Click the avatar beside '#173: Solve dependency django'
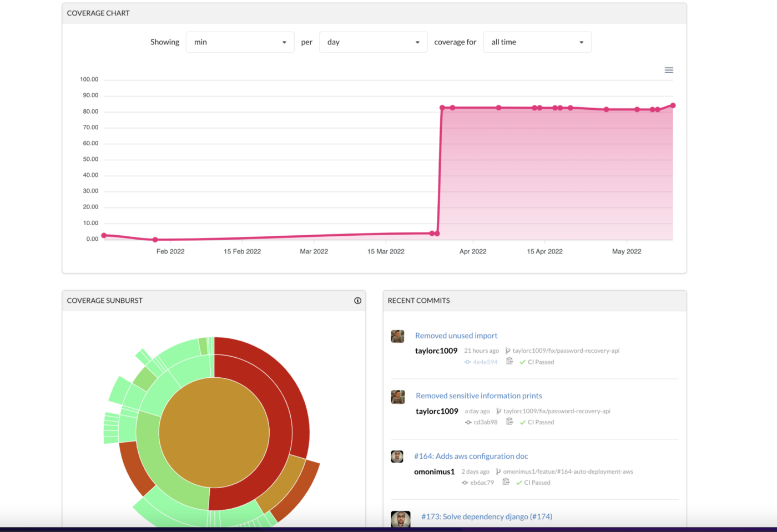 pyautogui.click(x=401, y=519)
